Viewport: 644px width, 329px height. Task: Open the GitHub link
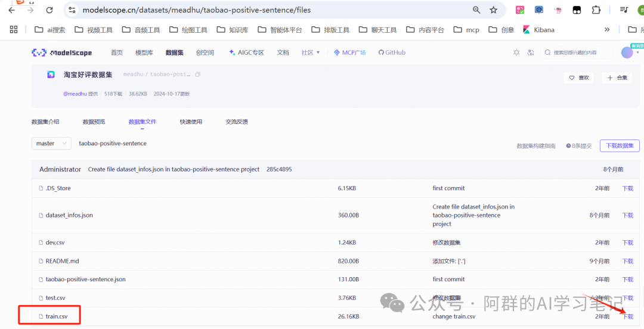[x=392, y=52]
